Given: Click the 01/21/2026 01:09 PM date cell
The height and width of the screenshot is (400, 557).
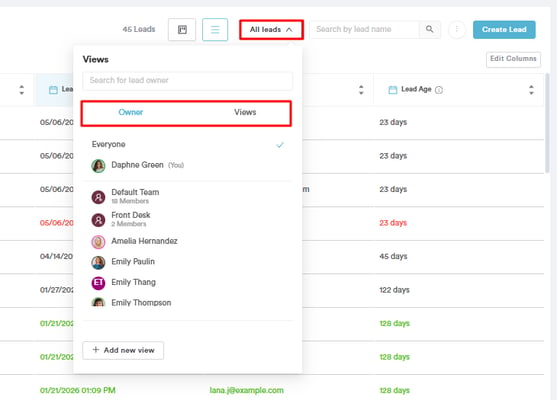Looking at the screenshot, I should [77, 390].
